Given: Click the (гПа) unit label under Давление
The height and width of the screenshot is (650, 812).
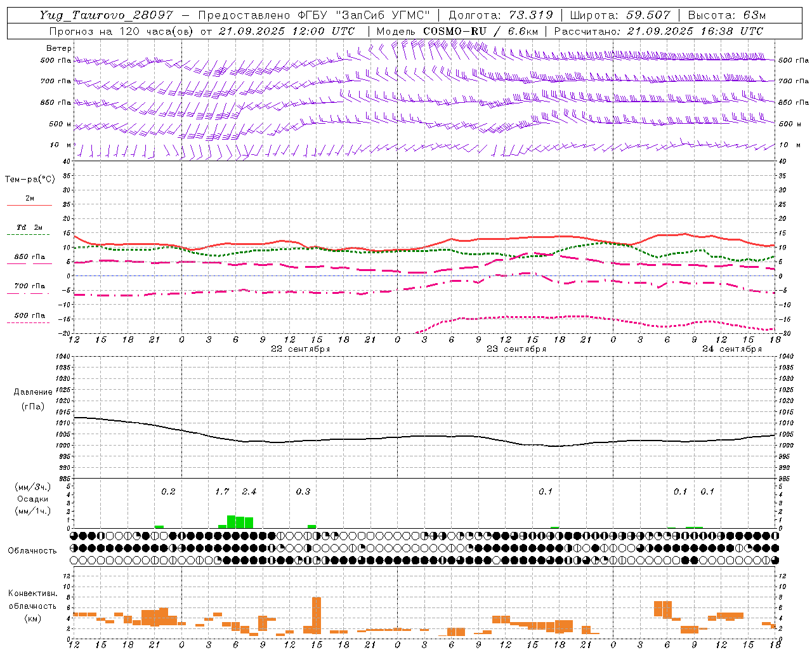Looking at the screenshot, I should pyautogui.click(x=33, y=407).
